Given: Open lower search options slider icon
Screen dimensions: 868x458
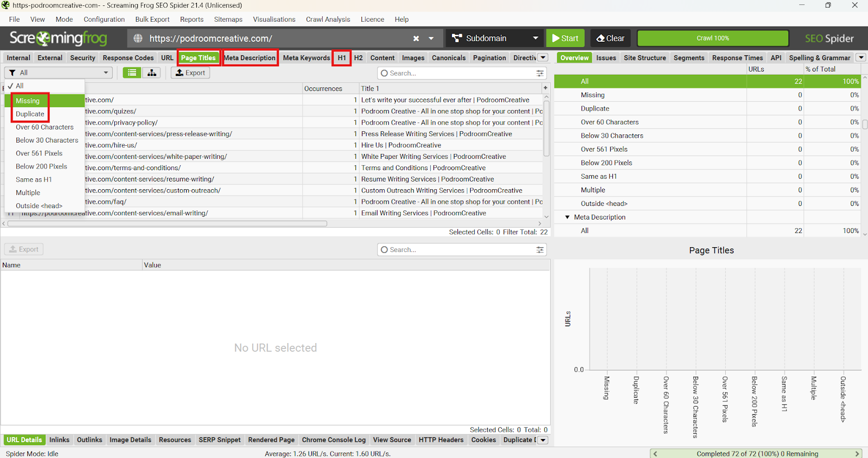Looking at the screenshot, I should (540, 250).
